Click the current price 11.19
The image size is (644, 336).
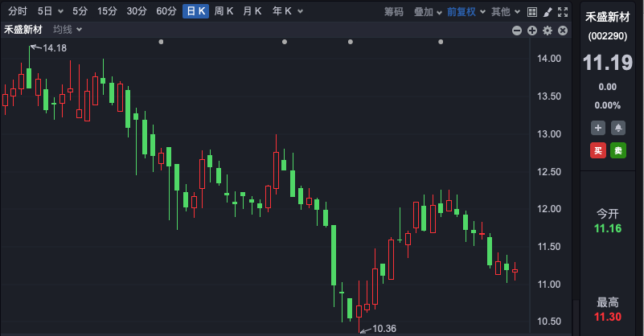608,63
